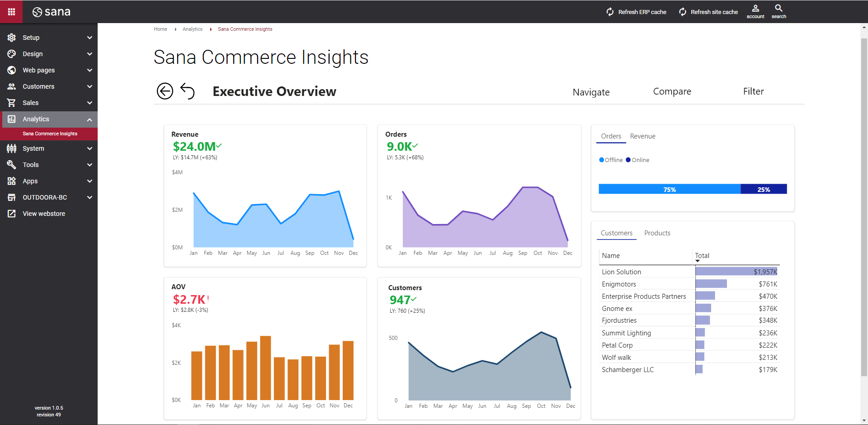868x425 pixels.
Task: Click the Offline 75% bar segment
Action: click(x=670, y=189)
